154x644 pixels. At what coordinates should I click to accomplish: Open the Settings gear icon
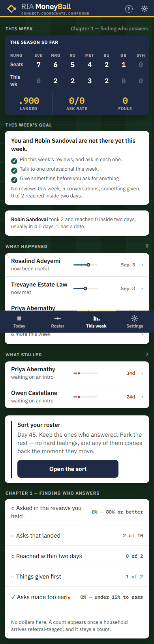(135, 318)
